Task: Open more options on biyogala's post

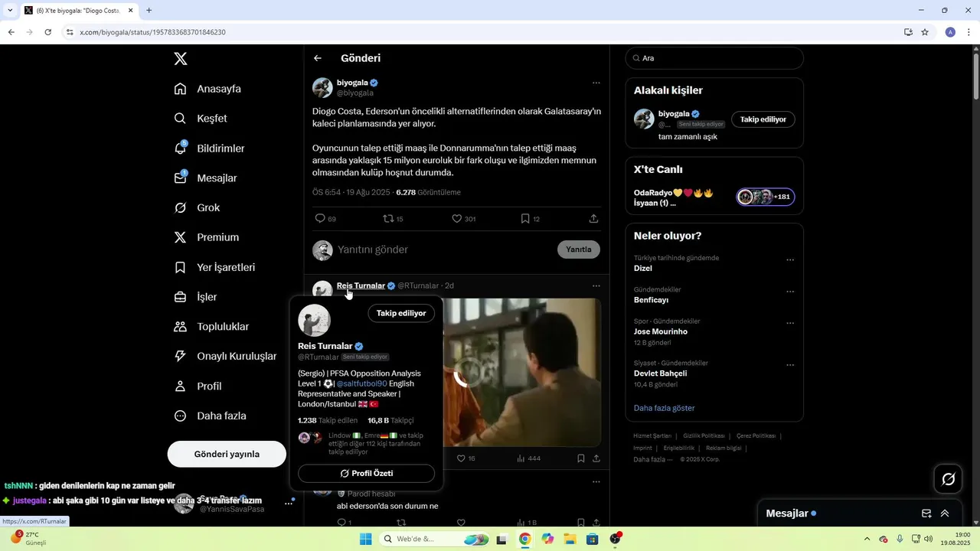Action: pyautogui.click(x=596, y=83)
